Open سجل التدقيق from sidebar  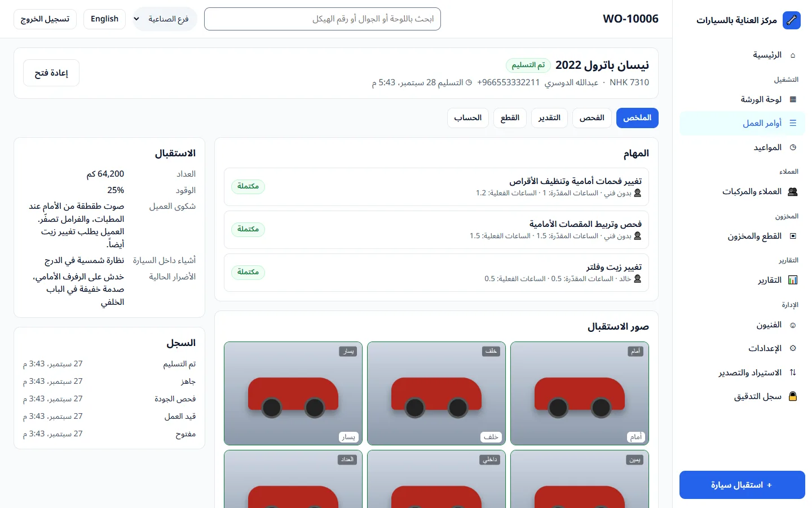coord(742,396)
